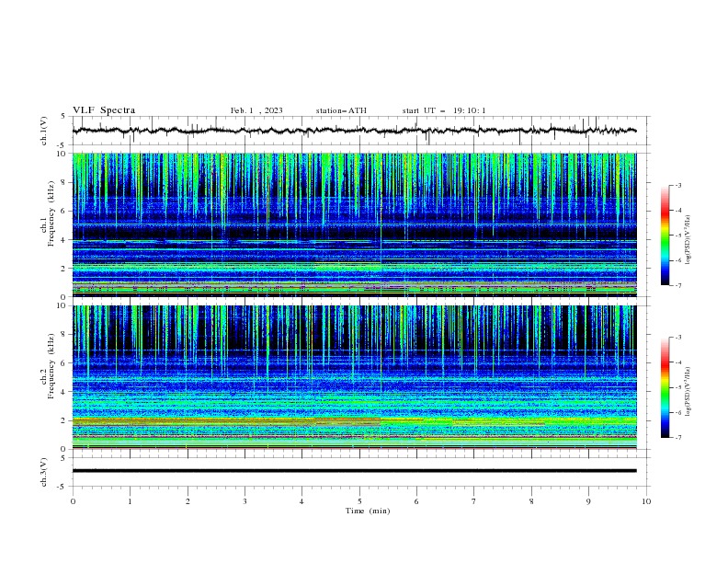Click time axis tick label "2"
728x563 pixels.
click(x=188, y=501)
